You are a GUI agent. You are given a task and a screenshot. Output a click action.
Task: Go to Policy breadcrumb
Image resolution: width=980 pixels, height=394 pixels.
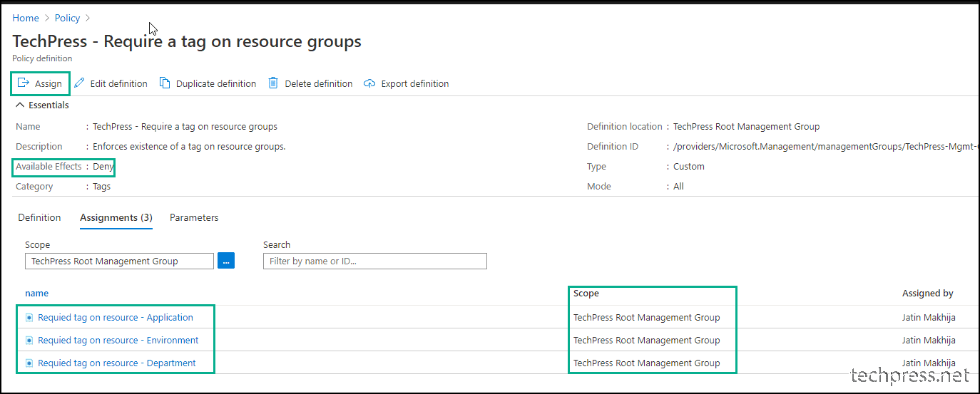coord(68,18)
